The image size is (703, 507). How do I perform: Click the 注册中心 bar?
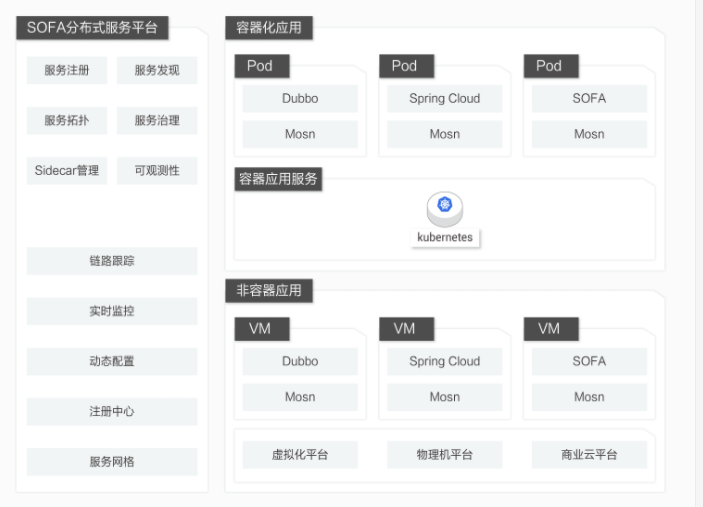click(112, 411)
